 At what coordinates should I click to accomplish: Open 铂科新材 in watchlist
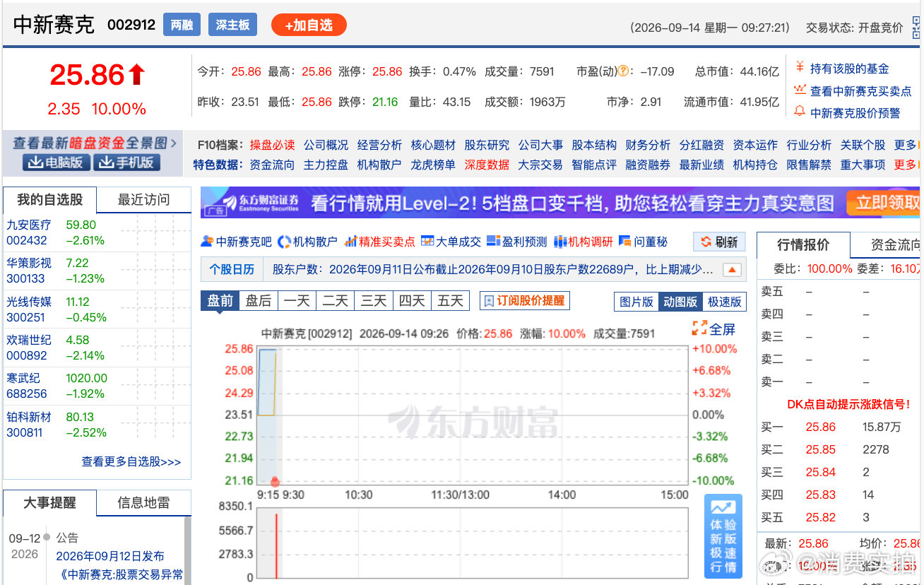tap(29, 417)
